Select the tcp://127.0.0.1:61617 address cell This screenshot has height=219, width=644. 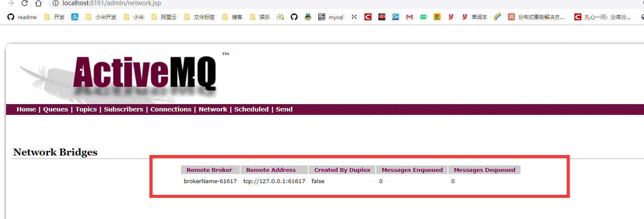[274, 181]
